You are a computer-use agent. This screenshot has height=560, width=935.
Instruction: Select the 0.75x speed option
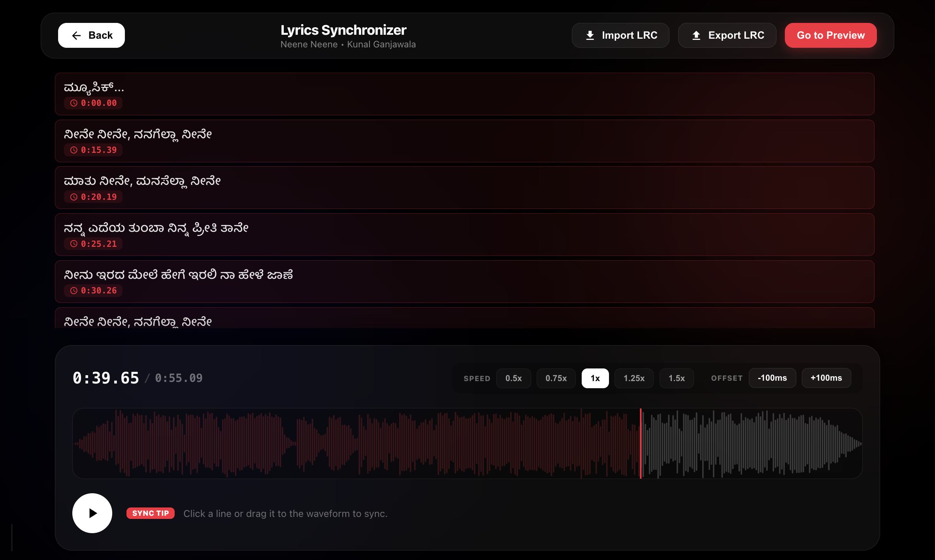coord(556,378)
